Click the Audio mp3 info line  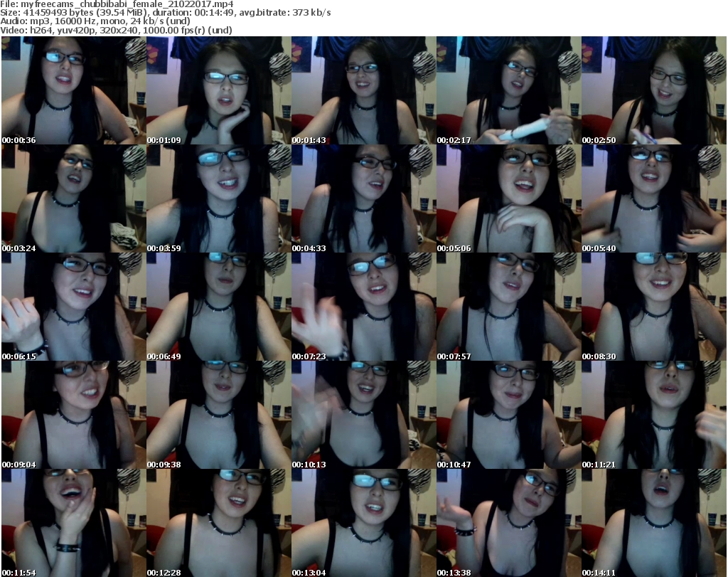point(95,21)
